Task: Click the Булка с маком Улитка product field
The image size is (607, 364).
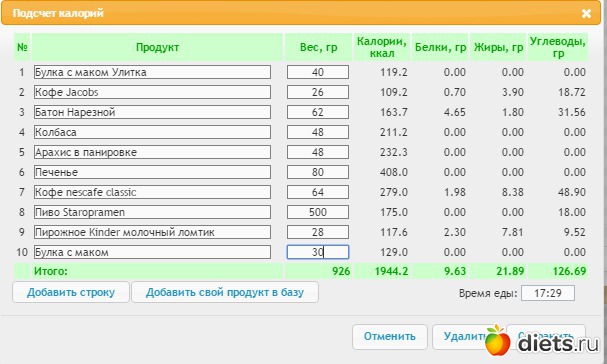Action: click(x=152, y=72)
